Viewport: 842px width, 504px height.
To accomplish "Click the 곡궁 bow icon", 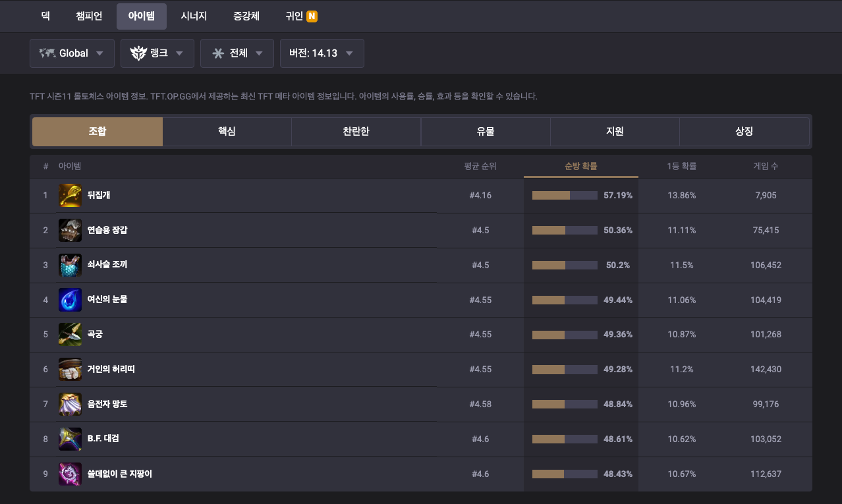I will click(70, 335).
